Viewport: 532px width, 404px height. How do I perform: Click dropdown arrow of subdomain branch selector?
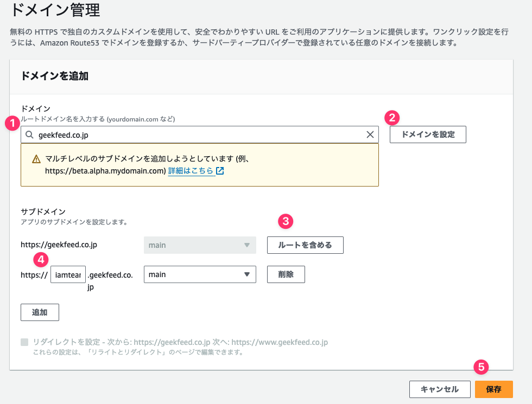247,274
